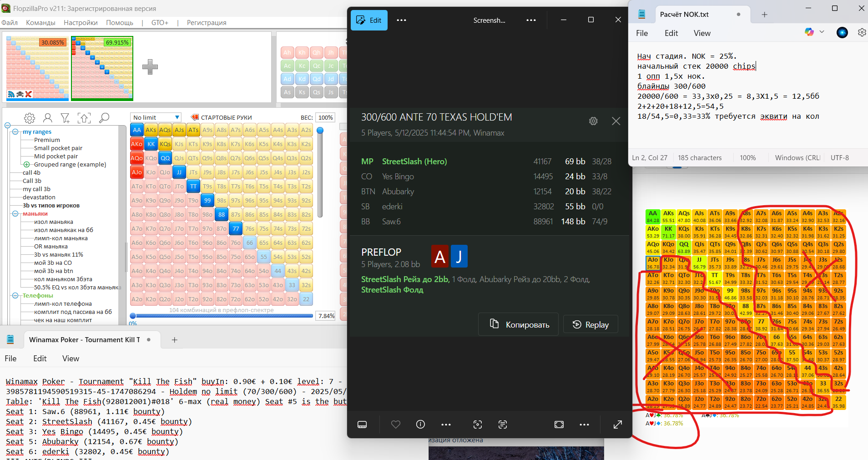Viewport: 868px width, 460px height.
Task: Open Команды menu in Flopzilla
Action: (x=40, y=23)
